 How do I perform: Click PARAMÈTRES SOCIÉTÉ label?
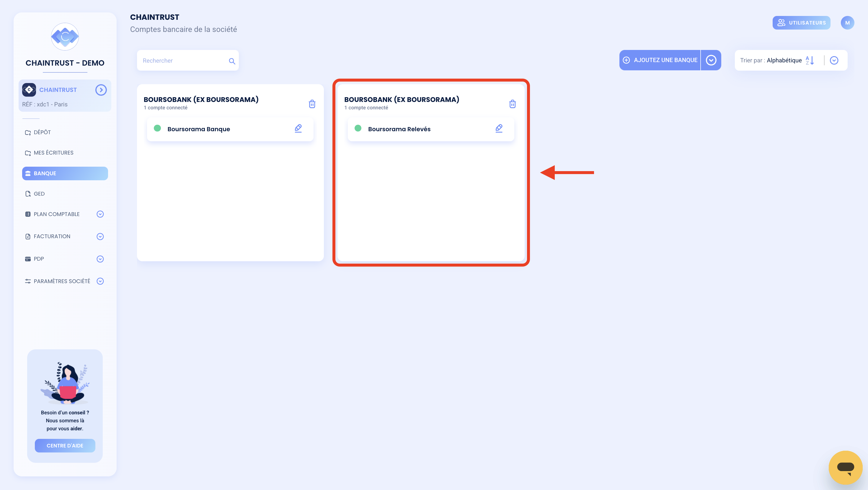pos(62,281)
